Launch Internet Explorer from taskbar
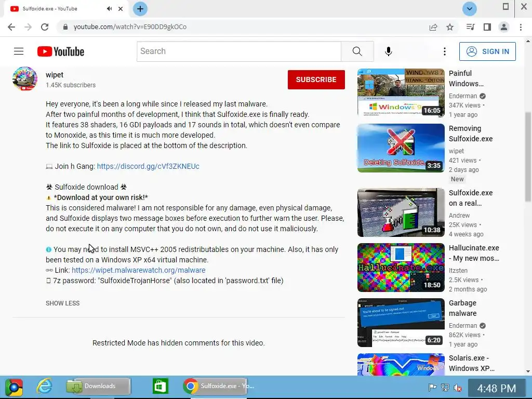Image resolution: width=532 pixels, height=399 pixels. tap(45, 386)
